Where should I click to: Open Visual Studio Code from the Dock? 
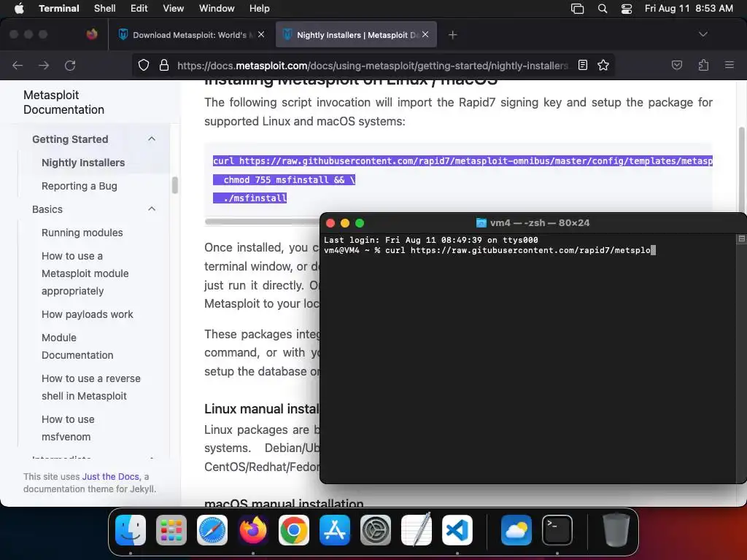pos(457,530)
